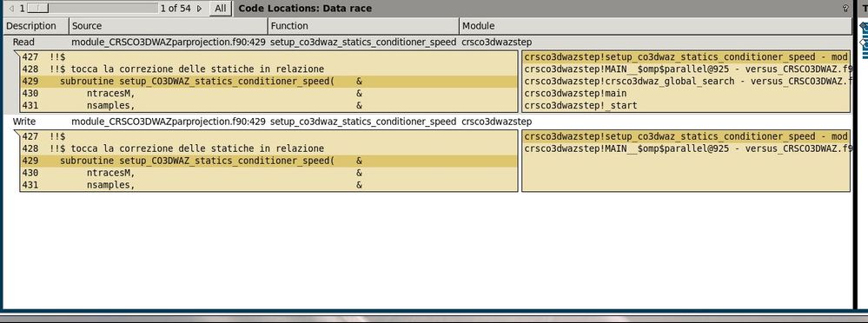Sort by the Source column header
The height and width of the screenshot is (323, 868).
click(169, 25)
